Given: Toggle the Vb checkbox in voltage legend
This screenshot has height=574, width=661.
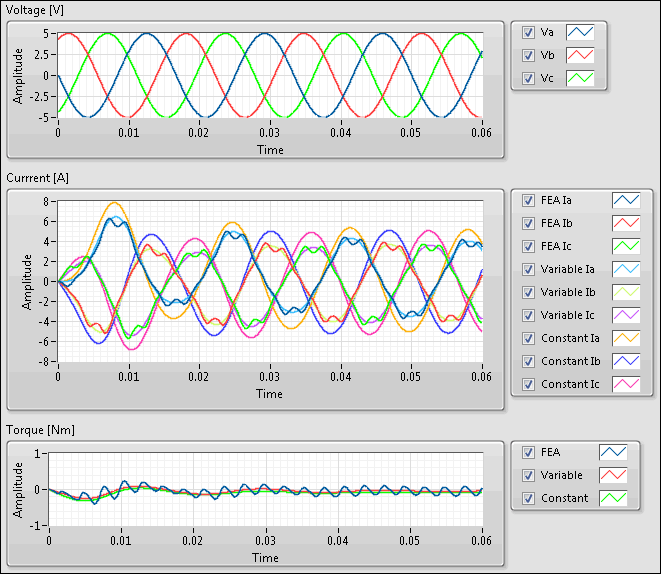Looking at the screenshot, I should [528, 55].
